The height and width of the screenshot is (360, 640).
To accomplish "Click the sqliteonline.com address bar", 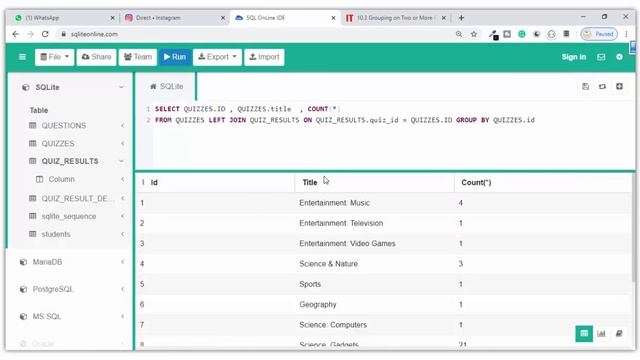I will tap(94, 34).
